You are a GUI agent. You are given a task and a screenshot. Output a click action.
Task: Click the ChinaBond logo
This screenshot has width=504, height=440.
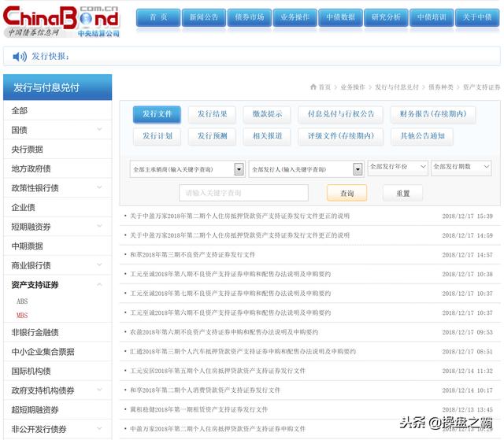pyautogui.click(x=61, y=21)
